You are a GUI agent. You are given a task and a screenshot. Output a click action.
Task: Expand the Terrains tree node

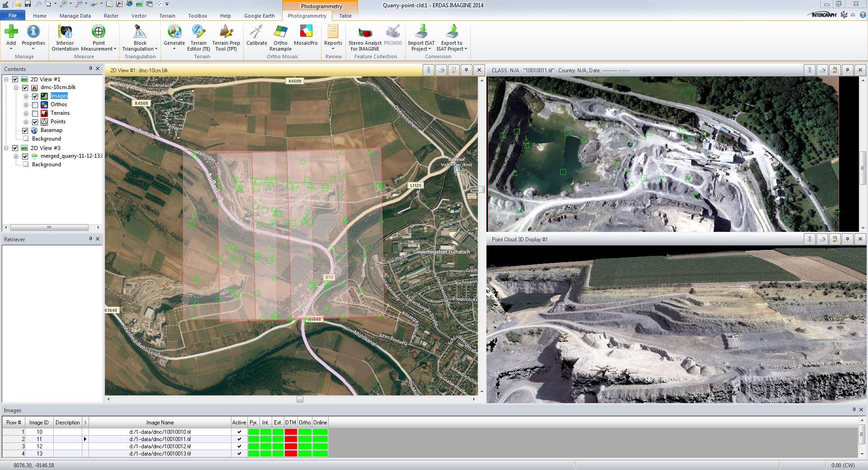pyautogui.click(x=26, y=113)
